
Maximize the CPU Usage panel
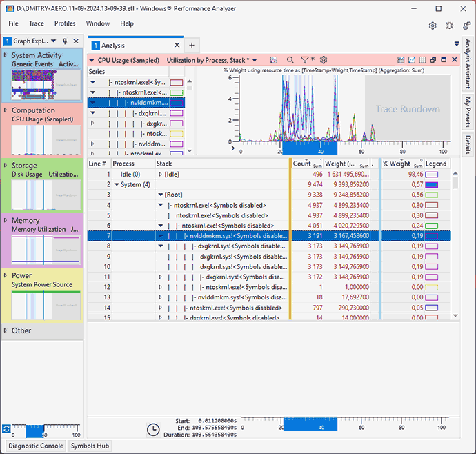(x=444, y=60)
